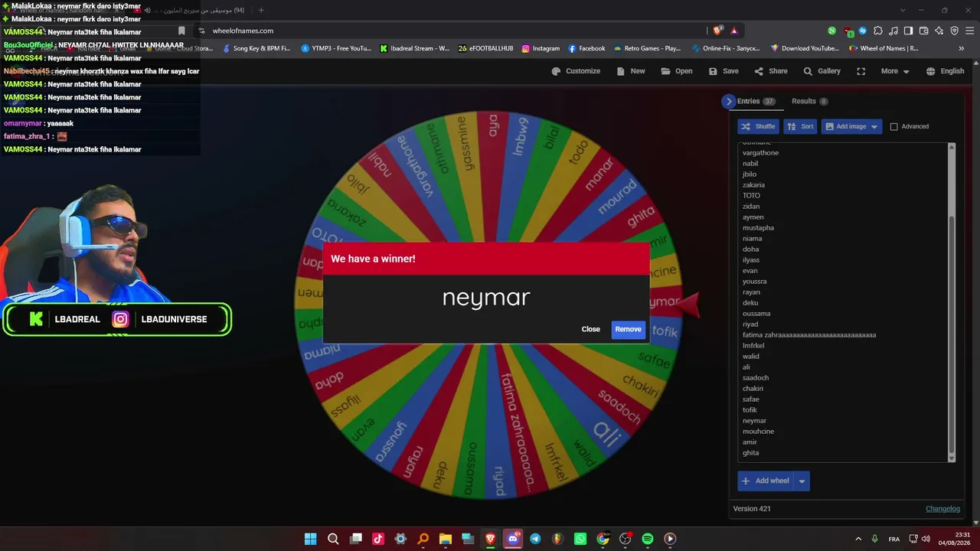The image size is (980, 551).
Task: Open File Explorer from the taskbar
Action: (446, 539)
